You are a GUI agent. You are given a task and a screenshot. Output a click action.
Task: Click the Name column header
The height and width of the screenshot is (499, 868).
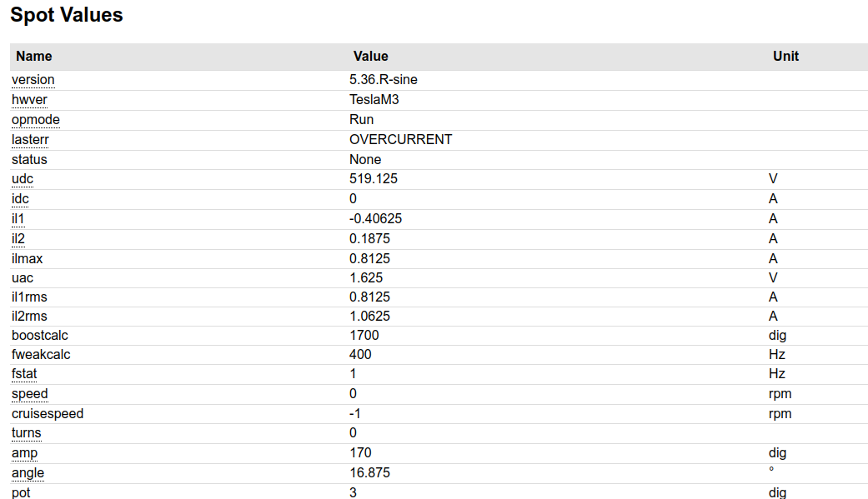click(x=34, y=57)
